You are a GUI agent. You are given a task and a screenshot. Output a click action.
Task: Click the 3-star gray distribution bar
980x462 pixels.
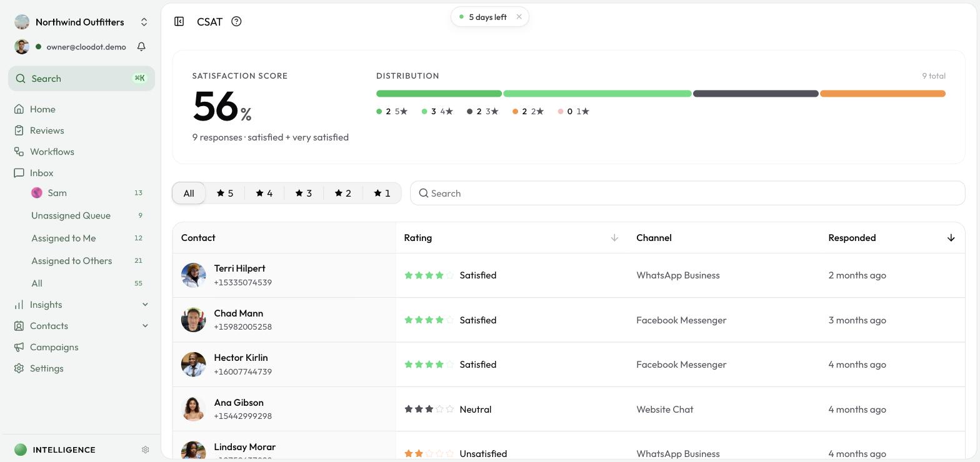(756, 94)
